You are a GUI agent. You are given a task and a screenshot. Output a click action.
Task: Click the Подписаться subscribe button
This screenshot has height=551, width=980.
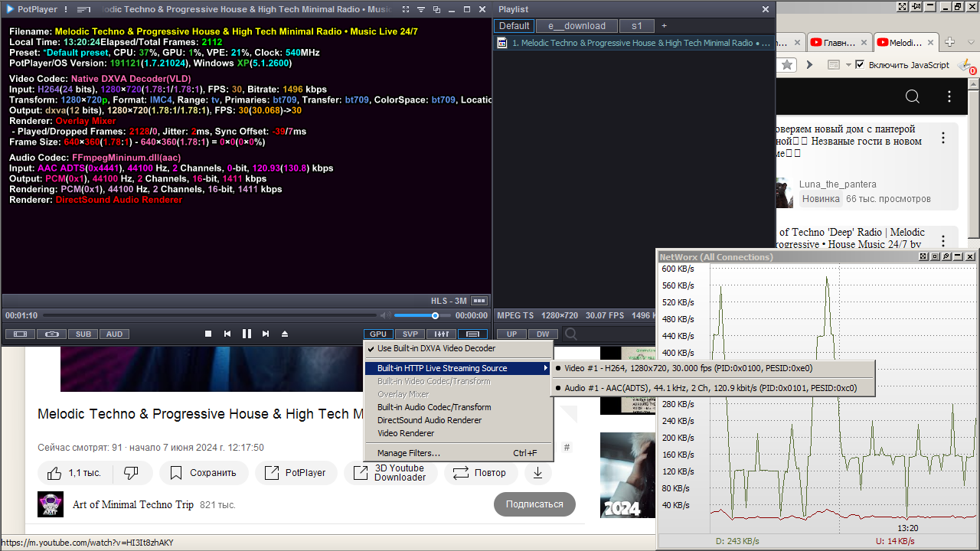pos(534,504)
